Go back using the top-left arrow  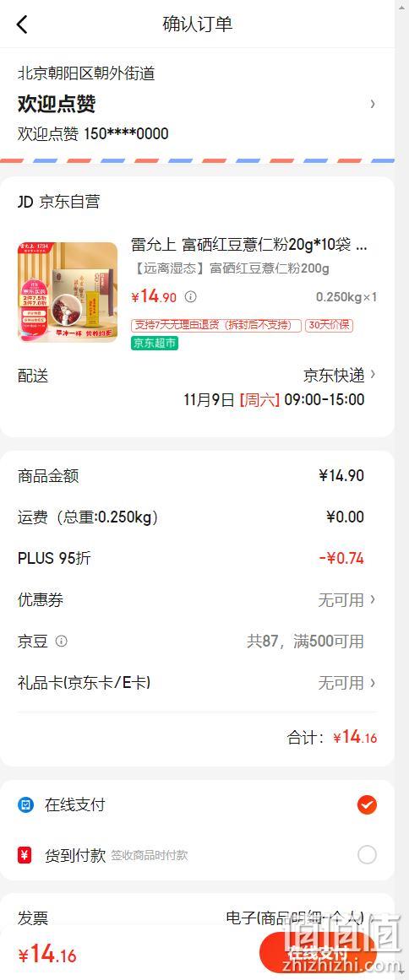coord(22,24)
